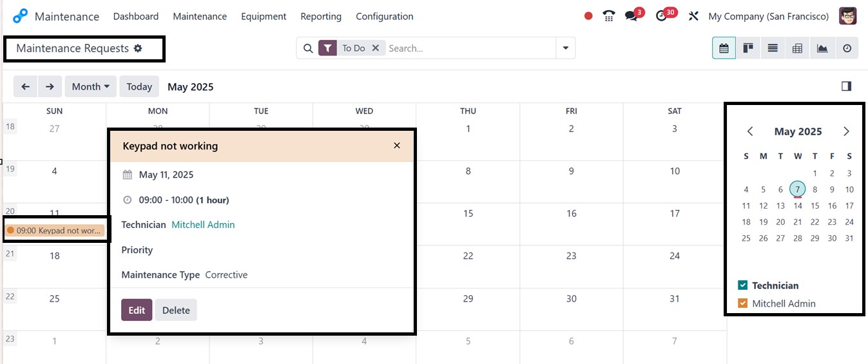Open the Reporting menu
This screenshot has height=364, width=868.
point(321,16)
